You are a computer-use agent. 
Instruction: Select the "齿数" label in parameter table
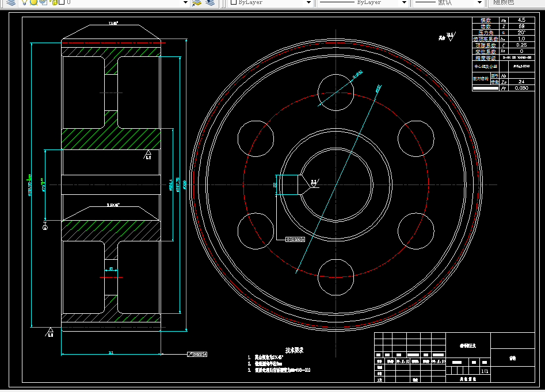point(486,26)
